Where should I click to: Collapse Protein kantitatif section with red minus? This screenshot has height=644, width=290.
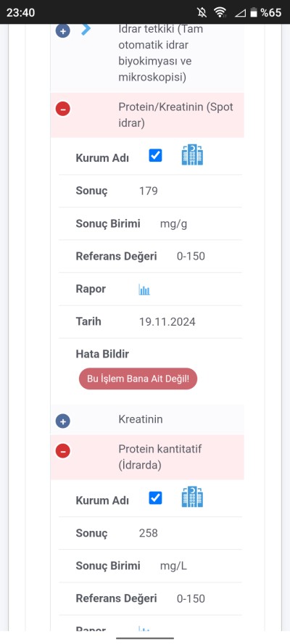(x=63, y=451)
